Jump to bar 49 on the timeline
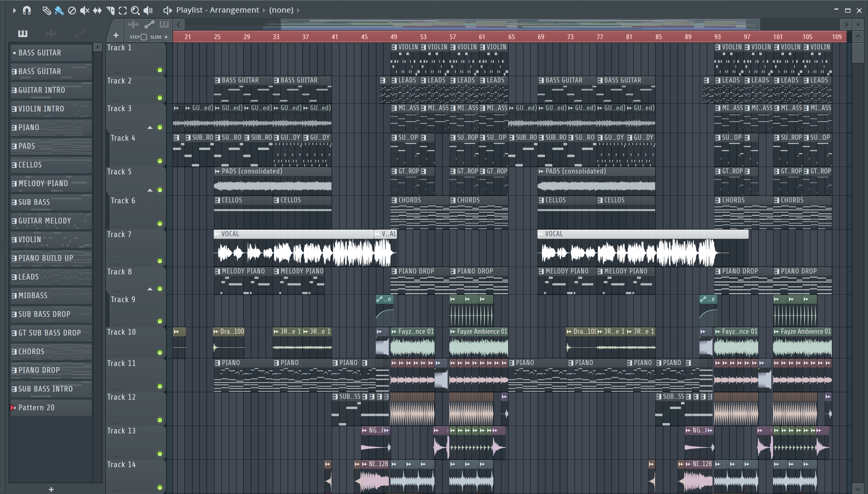Viewport: 868px width, 494px height. tap(394, 37)
